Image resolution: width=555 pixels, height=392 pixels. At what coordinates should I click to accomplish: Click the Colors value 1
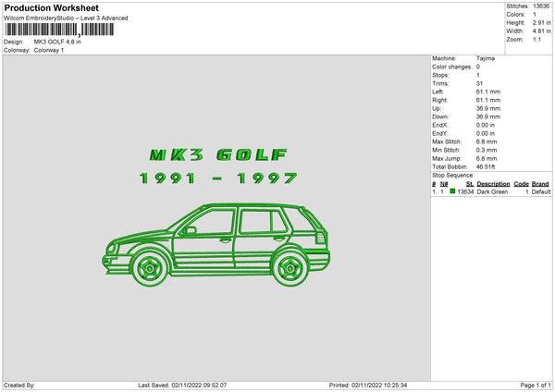tap(535, 15)
